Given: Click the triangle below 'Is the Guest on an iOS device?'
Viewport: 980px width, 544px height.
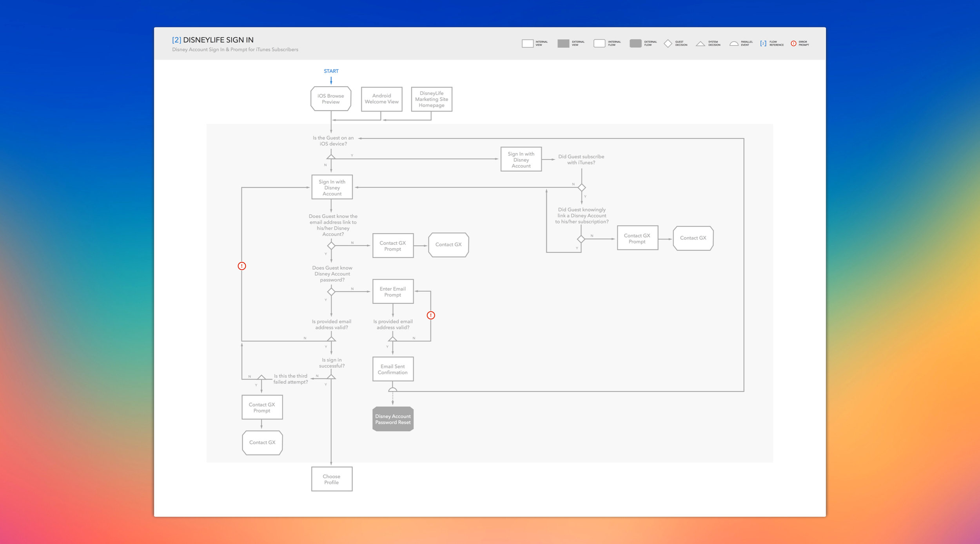Looking at the screenshot, I should tap(331, 157).
